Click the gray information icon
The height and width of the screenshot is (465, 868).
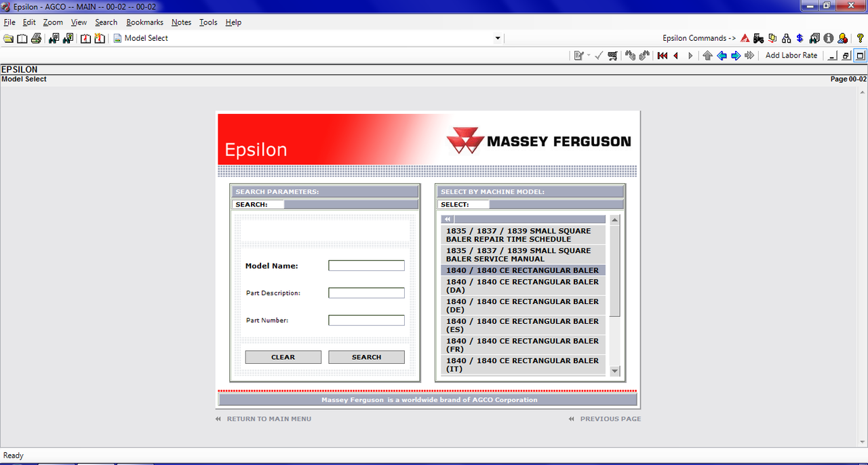click(x=828, y=38)
